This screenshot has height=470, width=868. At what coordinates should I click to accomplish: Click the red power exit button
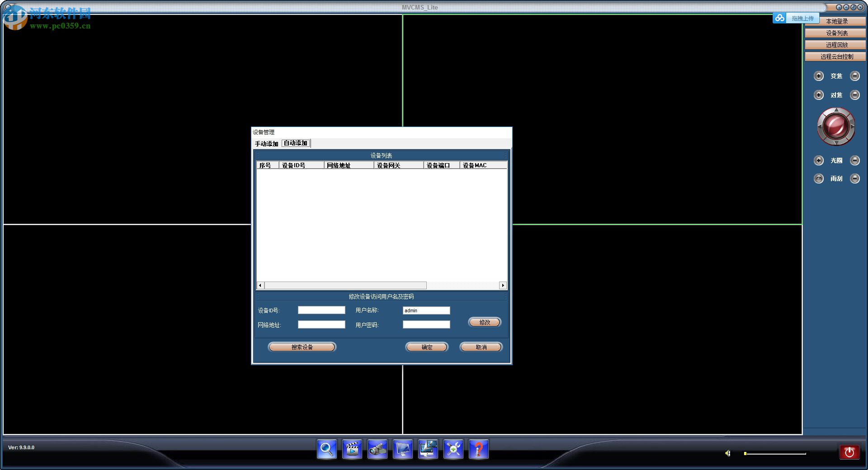click(x=849, y=452)
